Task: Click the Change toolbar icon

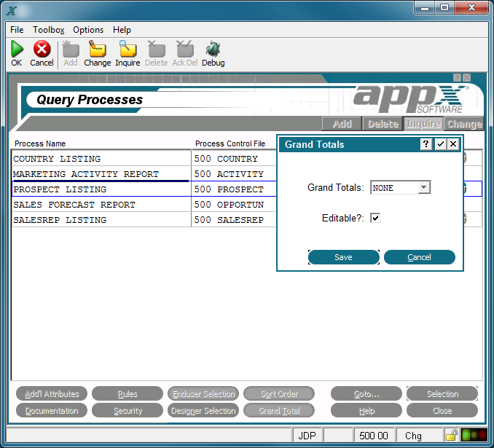Action: [x=98, y=49]
